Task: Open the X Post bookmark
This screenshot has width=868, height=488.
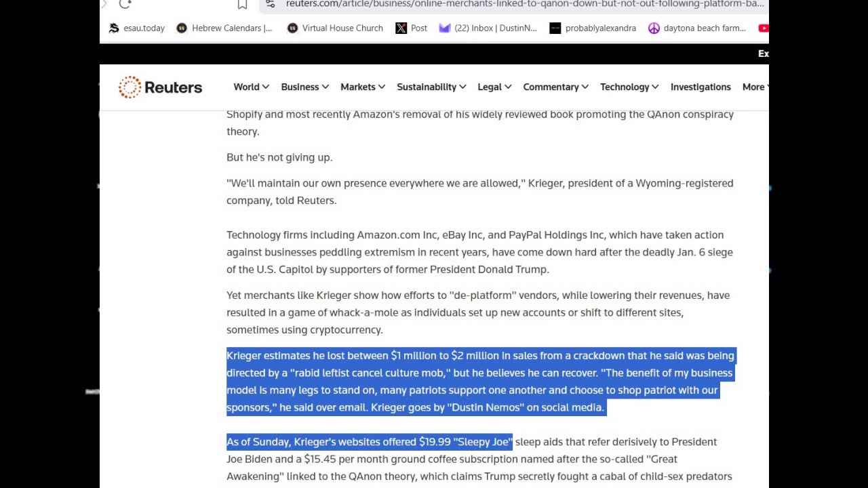Action: tap(412, 28)
